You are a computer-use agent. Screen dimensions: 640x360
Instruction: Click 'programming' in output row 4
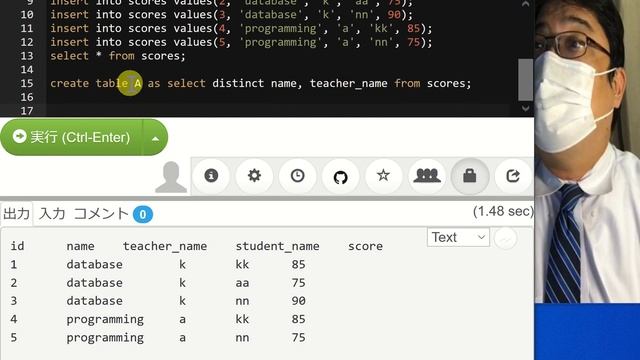pos(105,320)
